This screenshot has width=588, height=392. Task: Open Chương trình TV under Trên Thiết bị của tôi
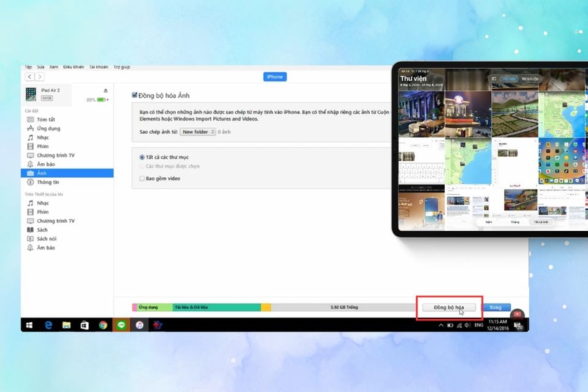coord(56,221)
